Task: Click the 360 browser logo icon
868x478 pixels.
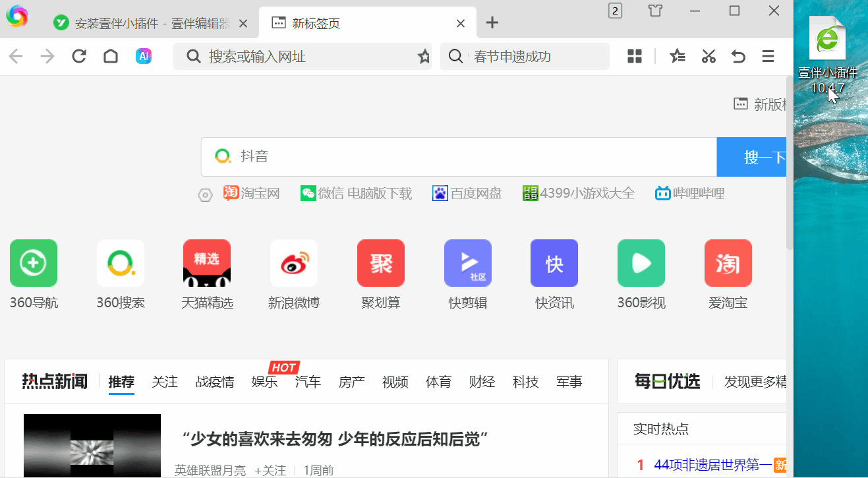Action: pyautogui.click(x=17, y=16)
